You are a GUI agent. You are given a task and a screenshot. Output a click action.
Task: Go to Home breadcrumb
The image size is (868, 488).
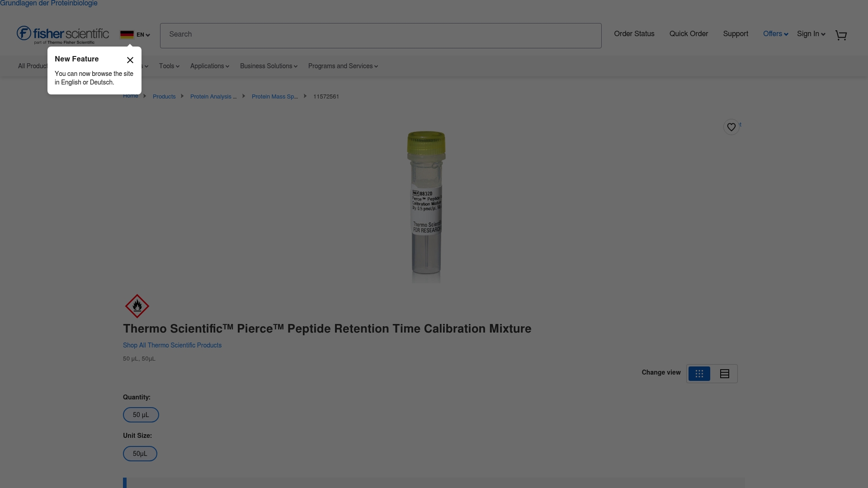pyautogui.click(x=130, y=96)
